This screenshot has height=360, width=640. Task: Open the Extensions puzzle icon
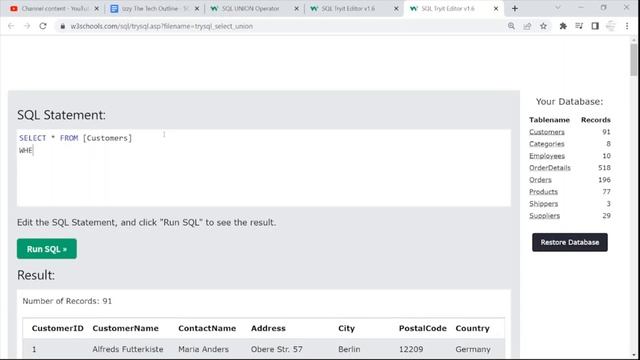click(563, 26)
